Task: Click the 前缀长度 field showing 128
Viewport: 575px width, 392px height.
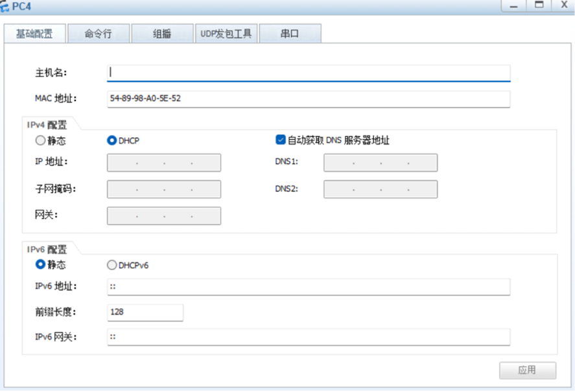Action: (x=145, y=312)
